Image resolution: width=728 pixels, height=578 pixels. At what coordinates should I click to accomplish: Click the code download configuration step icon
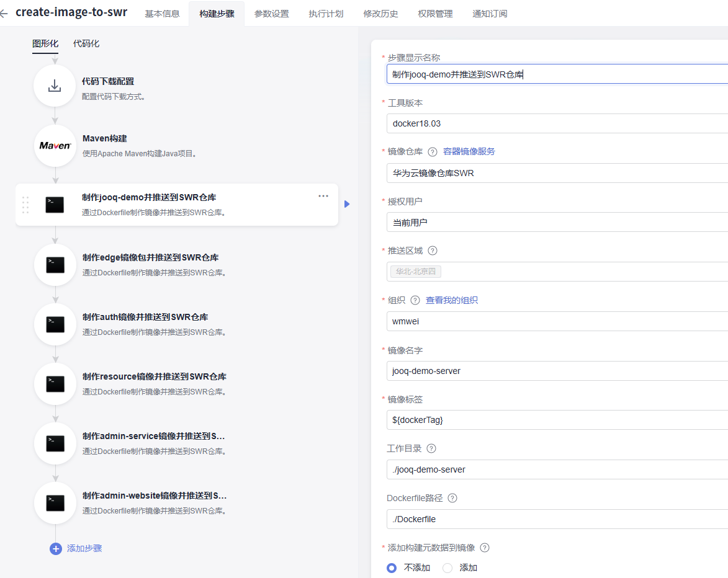point(55,86)
